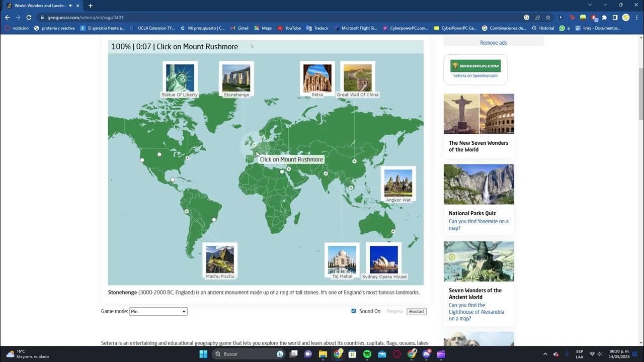Open the Gmail bookmark
Image resolution: width=644 pixels, height=362 pixels.
point(239,28)
